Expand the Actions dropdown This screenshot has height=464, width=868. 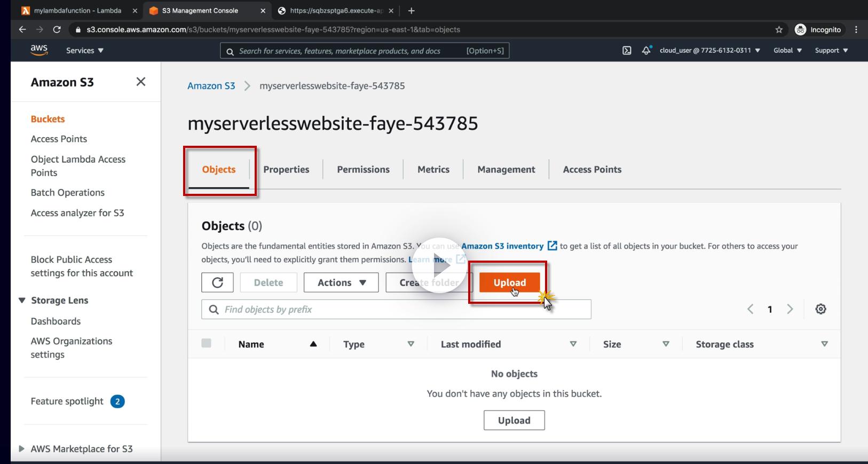(x=341, y=282)
